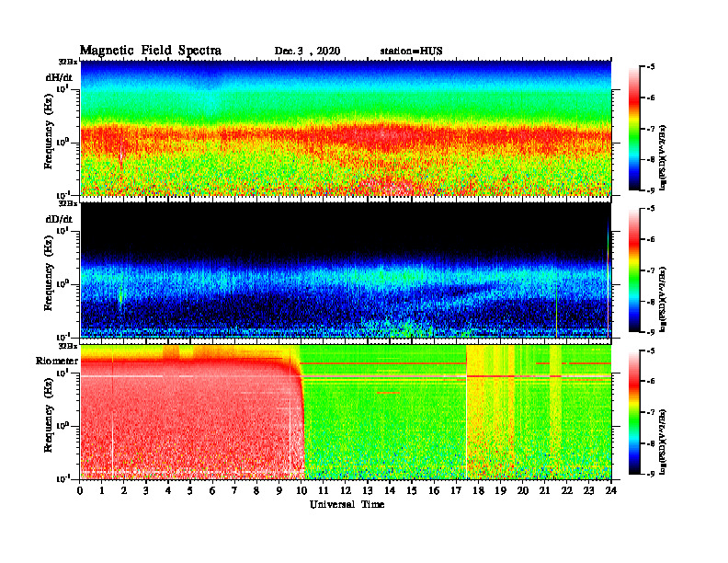Click the "-6" tick on Riometer colorbar
The height and width of the screenshot is (563, 728).
[651, 382]
